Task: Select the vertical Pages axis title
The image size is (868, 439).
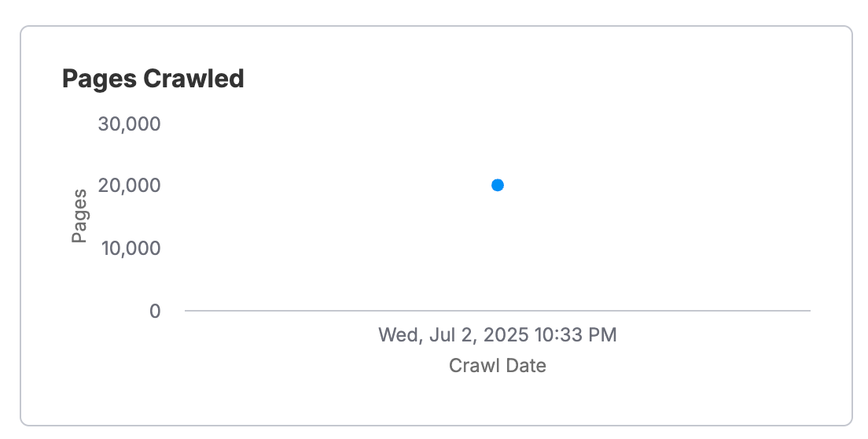Action: pos(79,216)
